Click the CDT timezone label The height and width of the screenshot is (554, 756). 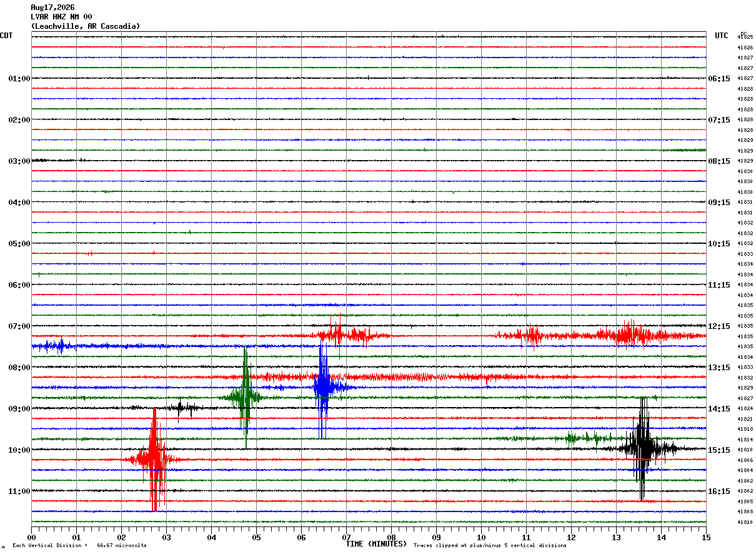6,36
